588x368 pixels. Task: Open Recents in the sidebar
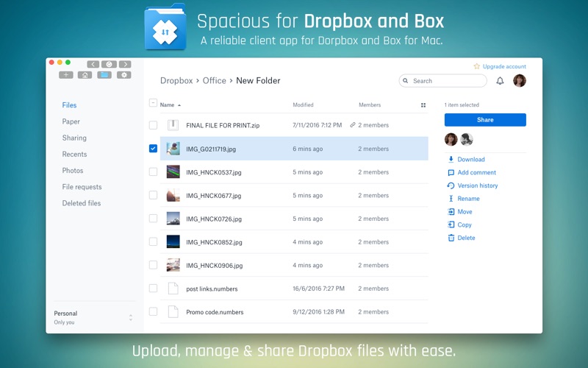point(75,154)
